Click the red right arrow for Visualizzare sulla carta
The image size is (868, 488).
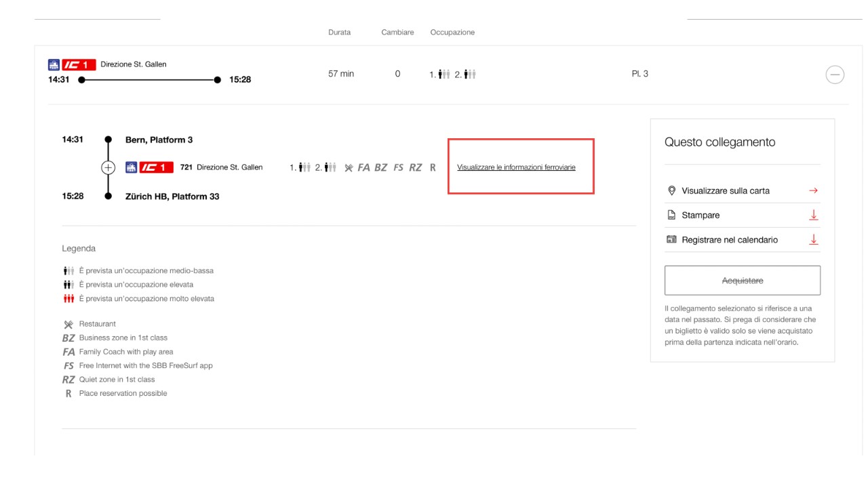coord(813,190)
